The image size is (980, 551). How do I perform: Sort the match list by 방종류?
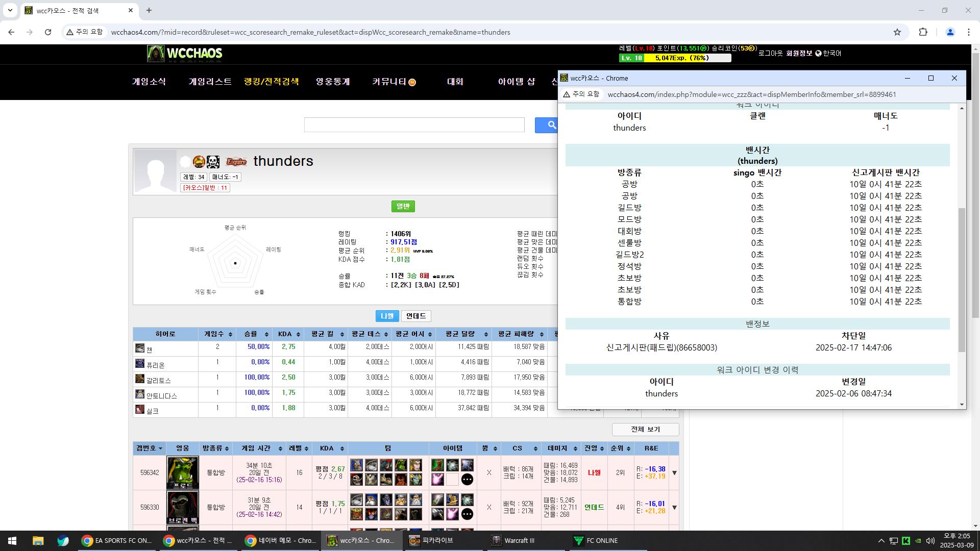coord(215,448)
